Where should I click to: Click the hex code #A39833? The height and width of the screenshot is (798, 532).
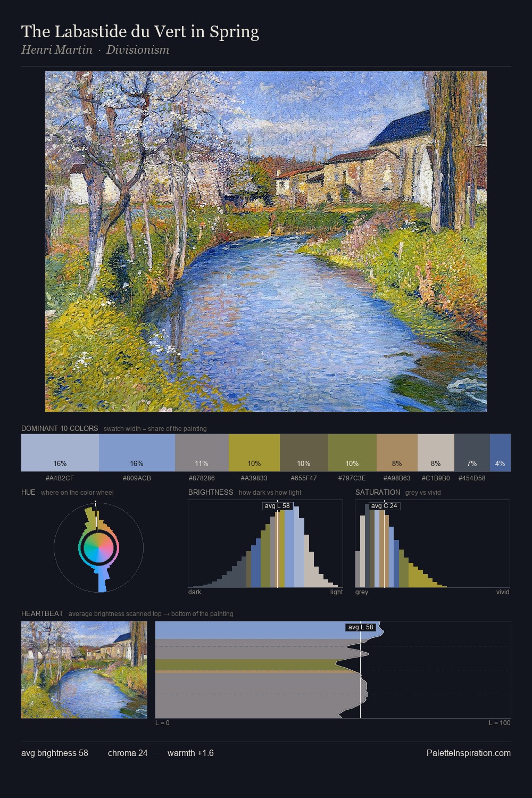(x=254, y=478)
